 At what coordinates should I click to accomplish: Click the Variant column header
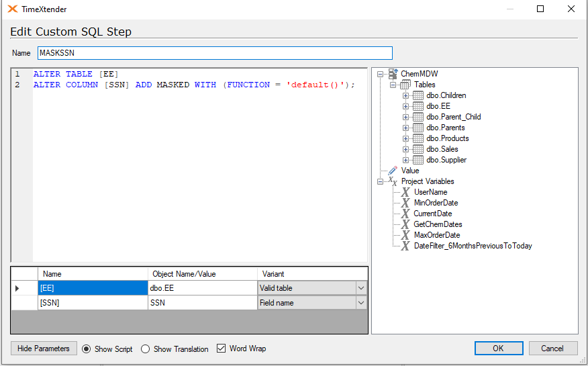pyautogui.click(x=312, y=274)
